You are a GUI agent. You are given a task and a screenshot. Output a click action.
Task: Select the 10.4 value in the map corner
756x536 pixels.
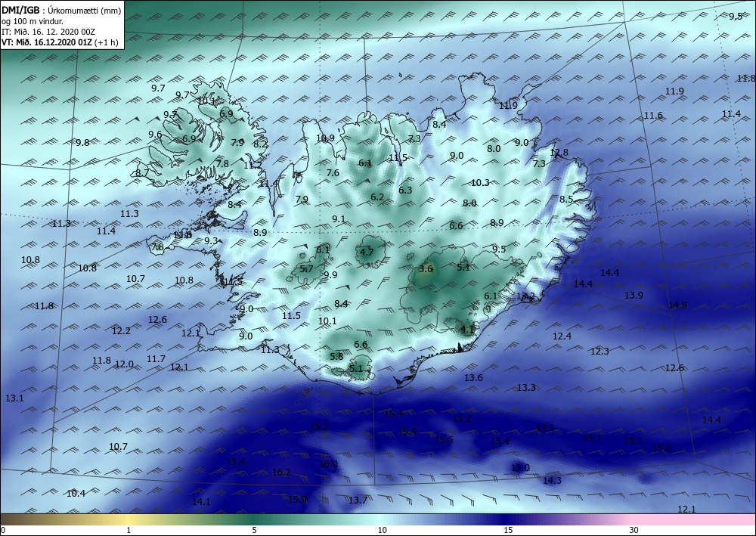(x=76, y=494)
